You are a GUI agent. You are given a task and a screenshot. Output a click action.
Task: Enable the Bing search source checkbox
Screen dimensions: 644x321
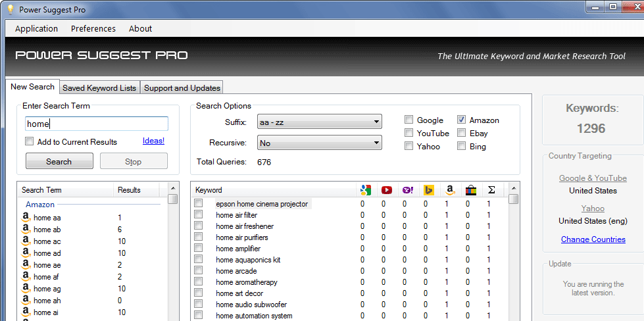click(x=461, y=146)
